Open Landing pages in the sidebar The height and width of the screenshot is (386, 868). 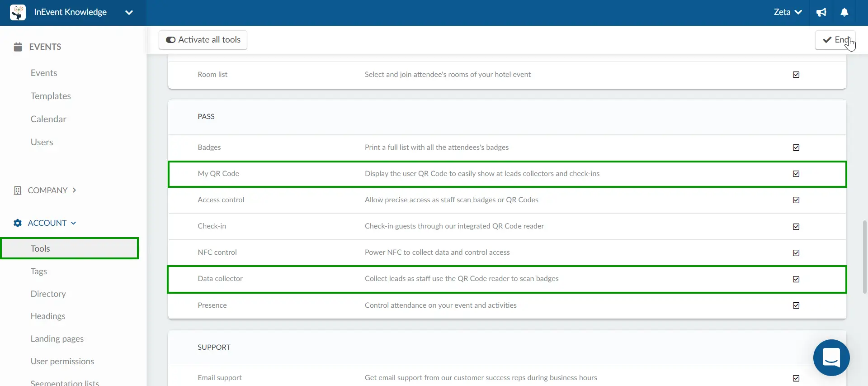click(57, 338)
